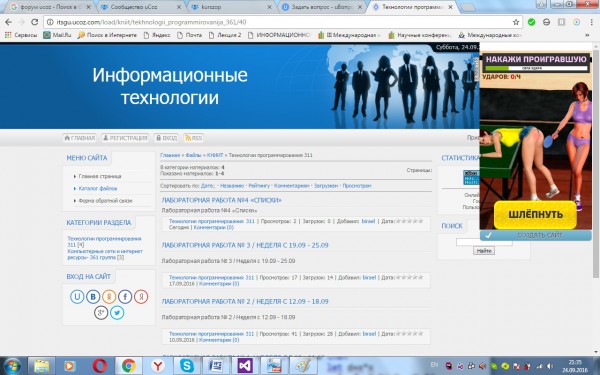Click the Файлы breadcrumb link

click(x=193, y=155)
